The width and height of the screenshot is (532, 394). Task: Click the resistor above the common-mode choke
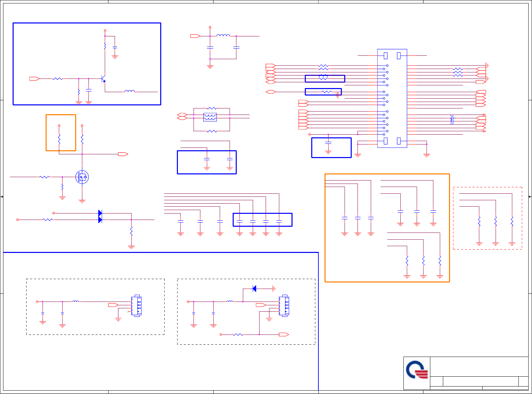(x=212, y=108)
